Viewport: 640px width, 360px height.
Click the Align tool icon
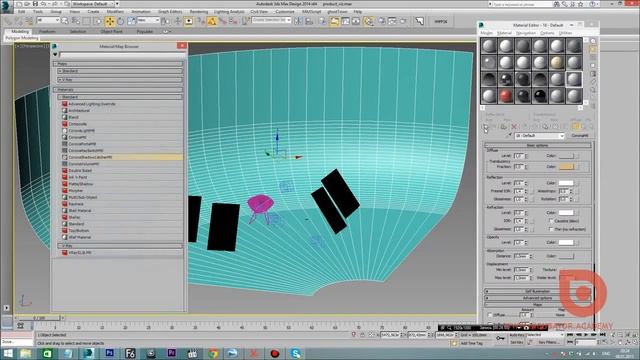[x=309, y=21]
